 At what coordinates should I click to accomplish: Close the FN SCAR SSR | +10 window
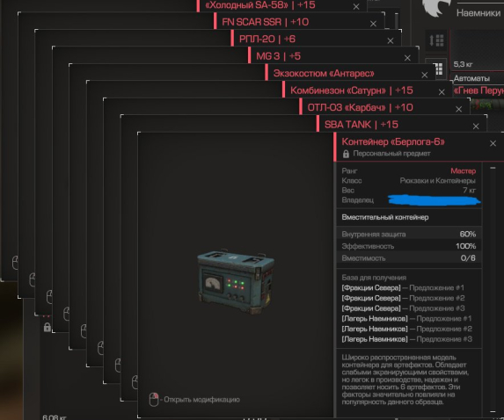(x=373, y=24)
